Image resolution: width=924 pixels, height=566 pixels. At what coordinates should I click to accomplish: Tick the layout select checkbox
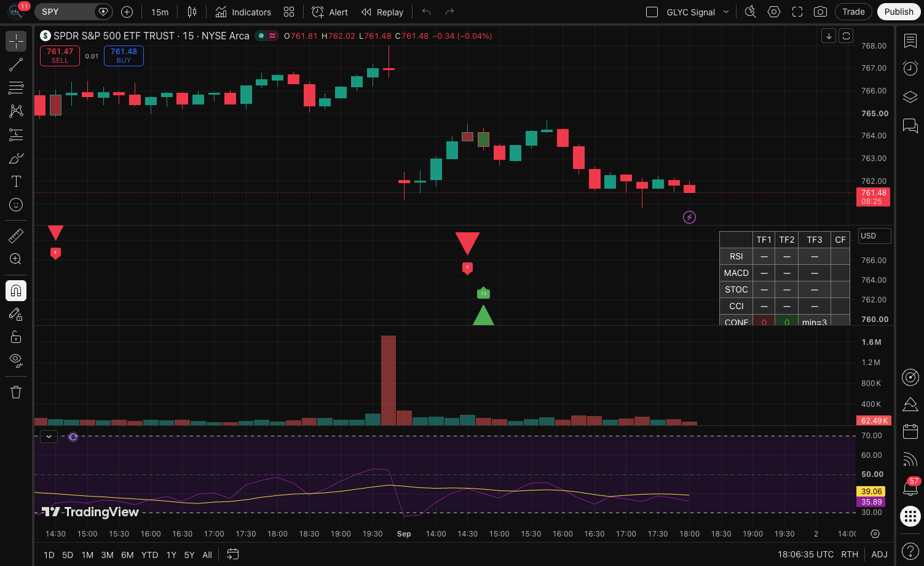pyautogui.click(x=652, y=12)
